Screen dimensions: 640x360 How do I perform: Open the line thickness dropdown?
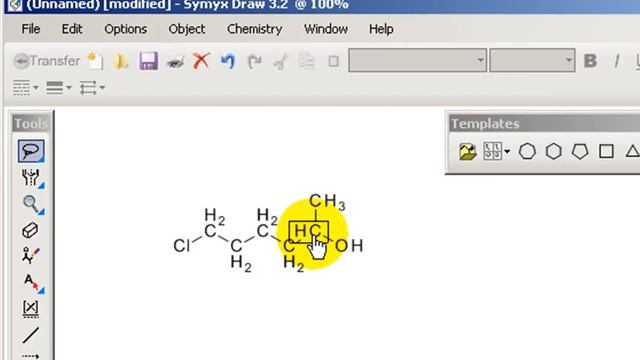[59, 87]
